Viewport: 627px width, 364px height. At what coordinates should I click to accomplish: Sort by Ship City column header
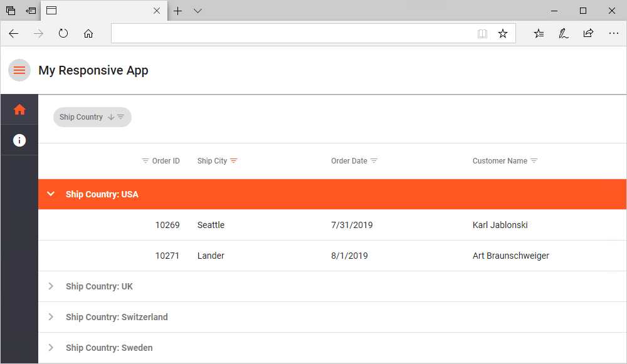pos(212,161)
